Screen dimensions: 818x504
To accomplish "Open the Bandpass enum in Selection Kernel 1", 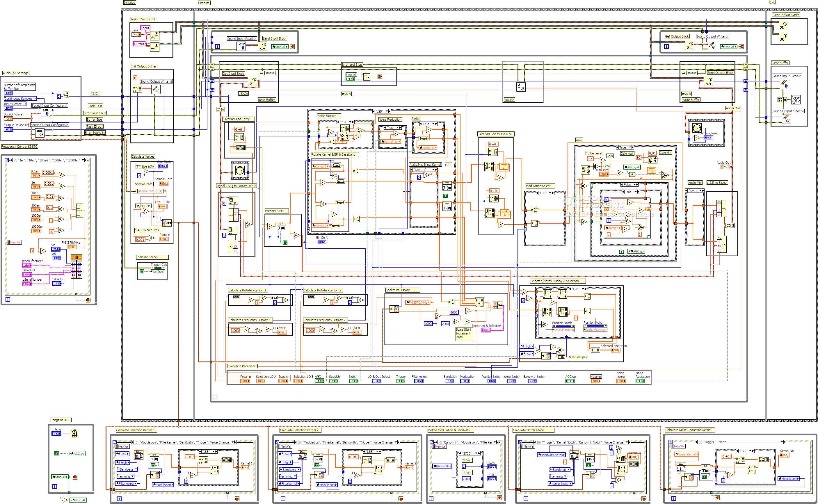I will pyautogui.click(x=136, y=469).
